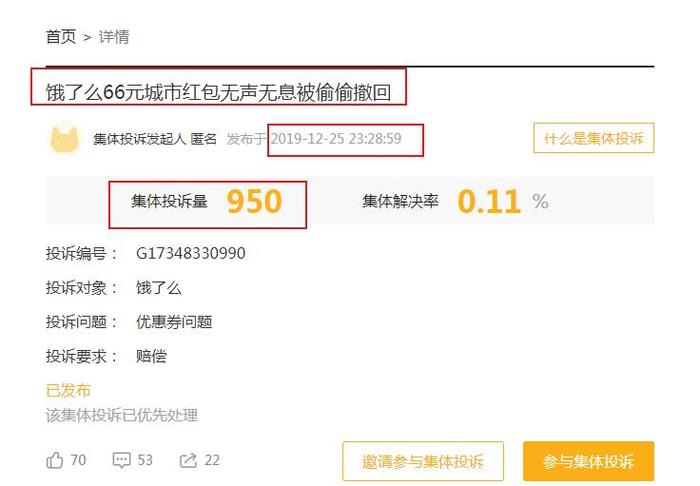
Task: Click 赔偿 complaint demand text
Action: coord(151,356)
